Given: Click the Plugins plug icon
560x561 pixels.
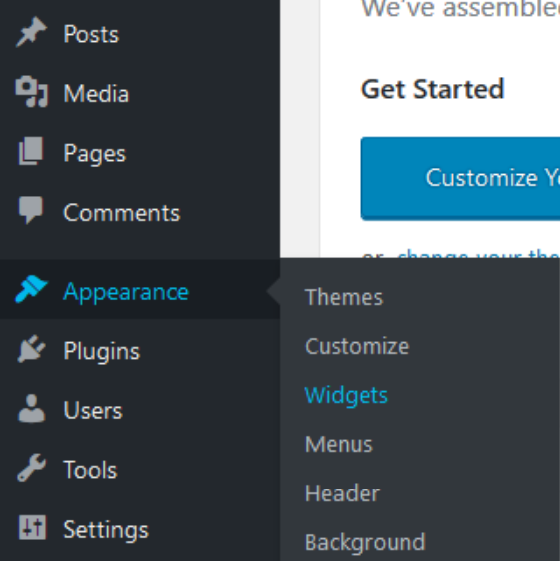Looking at the screenshot, I should [31, 349].
